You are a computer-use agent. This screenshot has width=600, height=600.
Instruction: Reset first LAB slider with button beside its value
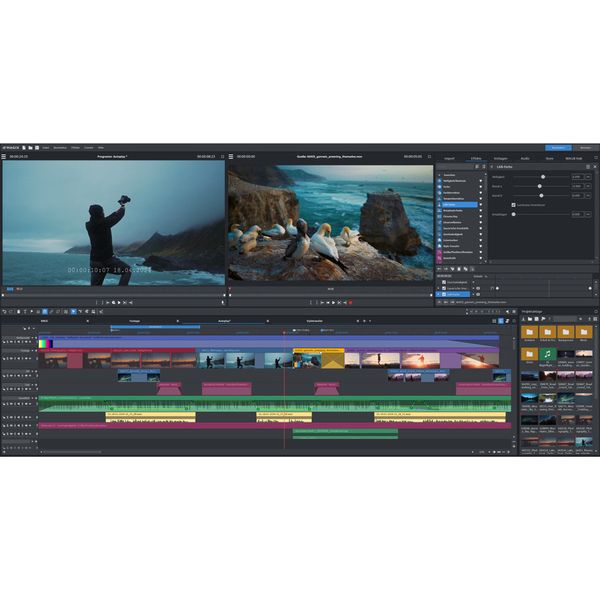pyautogui.click(x=588, y=177)
